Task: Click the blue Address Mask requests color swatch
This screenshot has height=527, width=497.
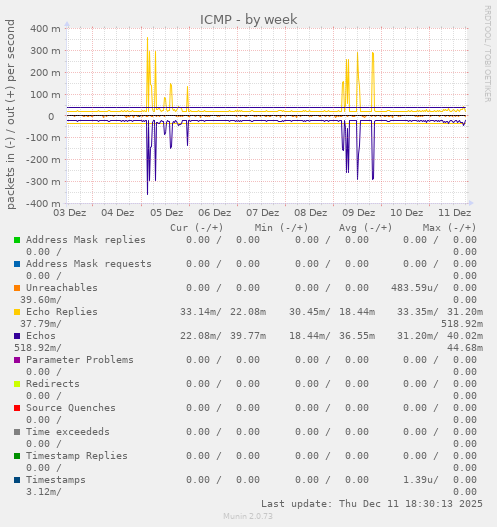Action: pos(17,264)
